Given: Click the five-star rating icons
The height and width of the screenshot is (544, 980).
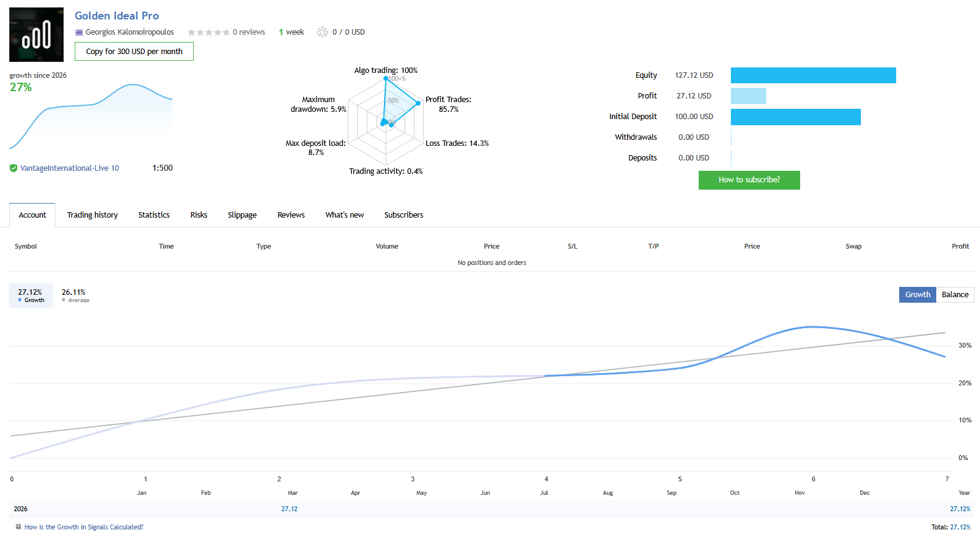Looking at the screenshot, I should 208,32.
